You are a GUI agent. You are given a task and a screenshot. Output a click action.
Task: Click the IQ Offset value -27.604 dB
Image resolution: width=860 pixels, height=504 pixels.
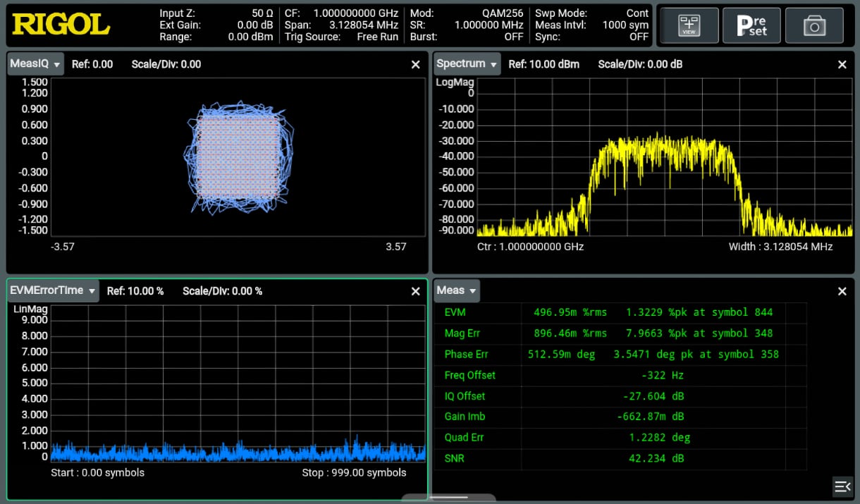point(653,396)
